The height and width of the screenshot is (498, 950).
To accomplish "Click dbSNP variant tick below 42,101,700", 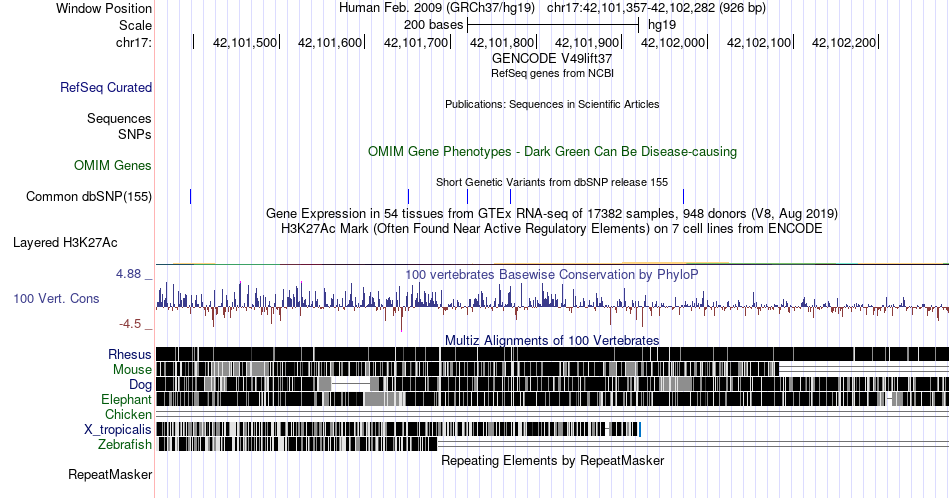I will tap(408, 196).
